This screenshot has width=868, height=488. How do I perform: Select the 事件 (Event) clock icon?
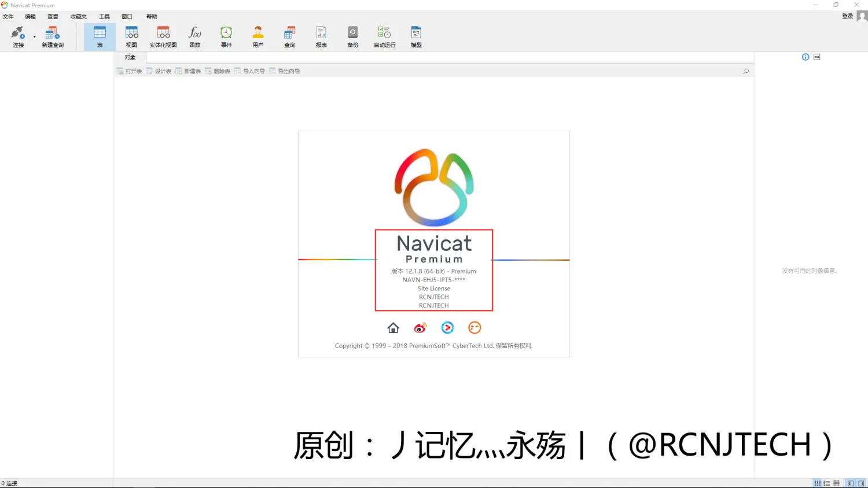(226, 36)
